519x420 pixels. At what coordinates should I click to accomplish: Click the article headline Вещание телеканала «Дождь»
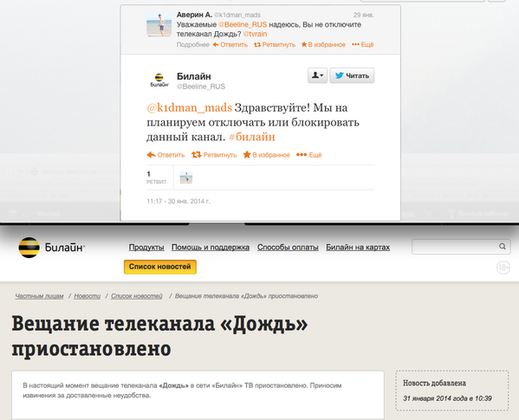pos(160,336)
